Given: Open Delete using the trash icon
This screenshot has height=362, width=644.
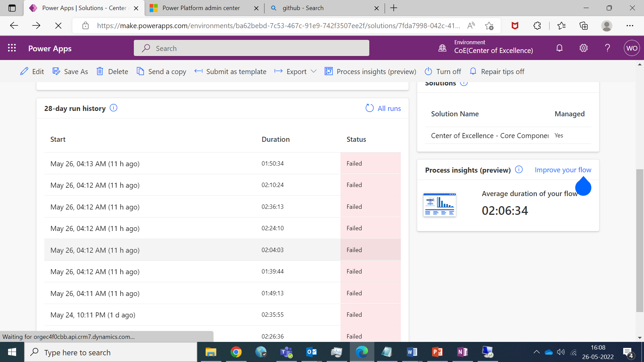Looking at the screenshot, I should point(100,71).
